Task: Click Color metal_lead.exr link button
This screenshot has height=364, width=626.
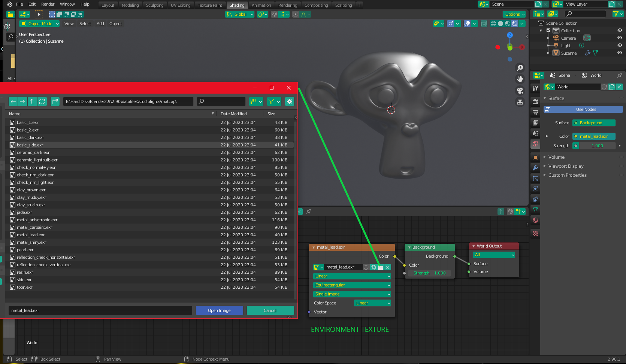Action: (x=594, y=136)
